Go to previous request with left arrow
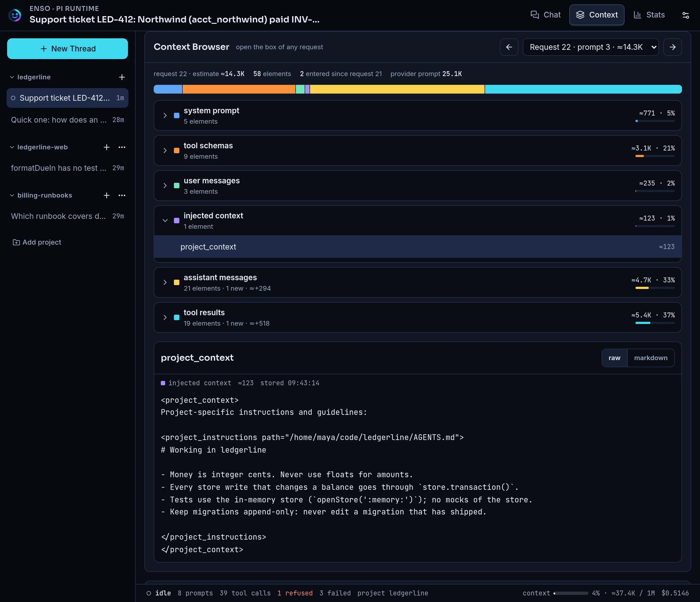Image resolution: width=700 pixels, height=602 pixels. coord(509,47)
